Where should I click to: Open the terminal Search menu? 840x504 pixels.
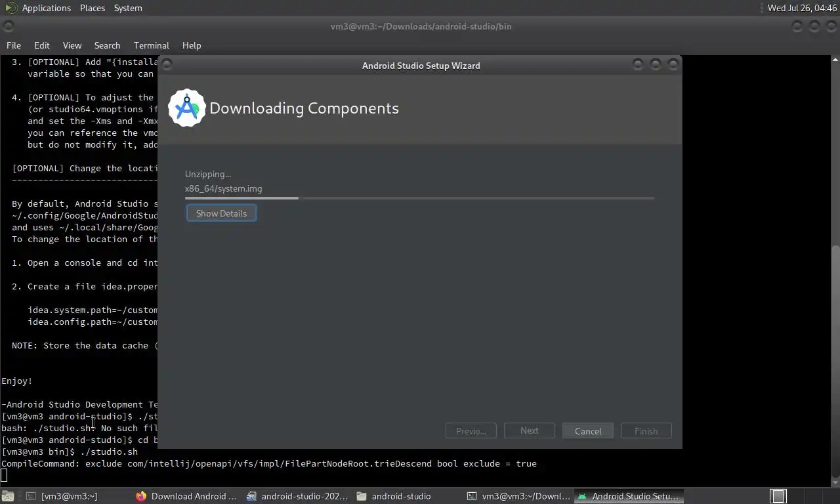pyautogui.click(x=107, y=45)
